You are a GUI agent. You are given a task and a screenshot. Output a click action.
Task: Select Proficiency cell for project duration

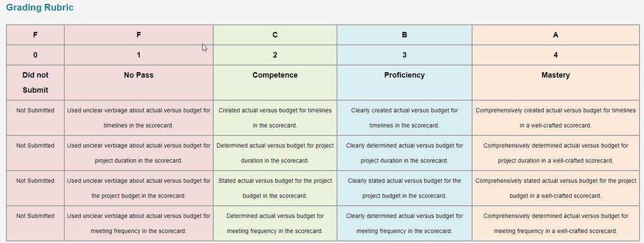click(404, 153)
